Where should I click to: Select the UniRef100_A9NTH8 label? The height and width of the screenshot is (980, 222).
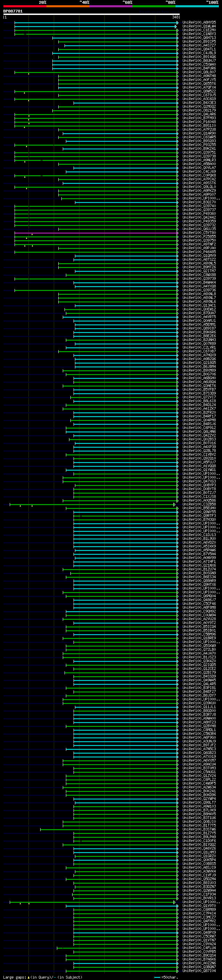[199, 76]
